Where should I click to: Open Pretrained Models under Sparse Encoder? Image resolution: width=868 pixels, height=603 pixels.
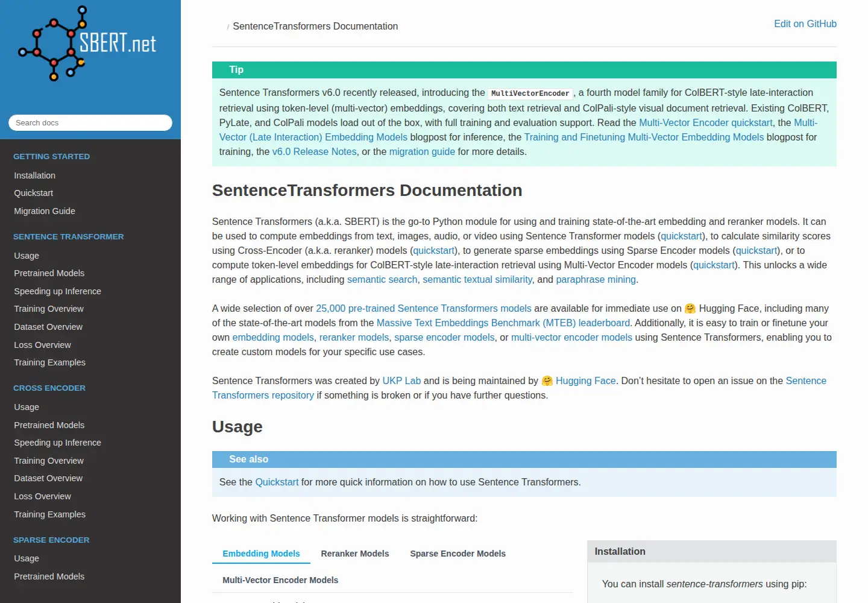49,576
